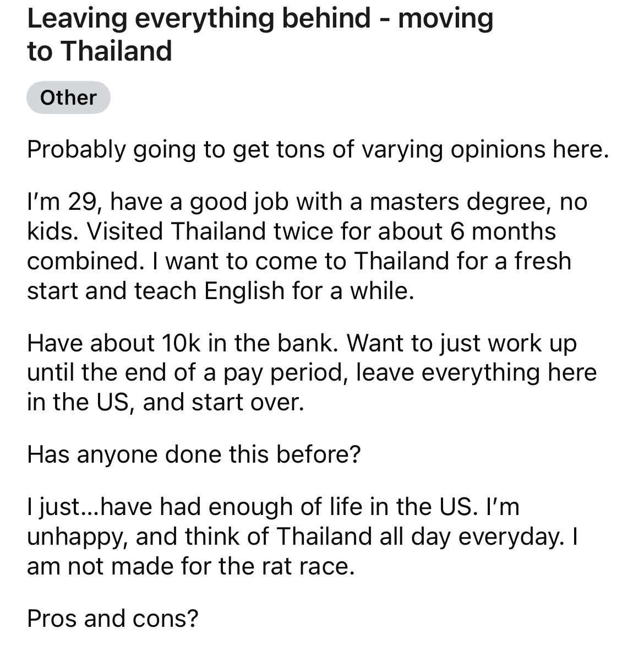Click the phrase "pay period"

[286, 373]
